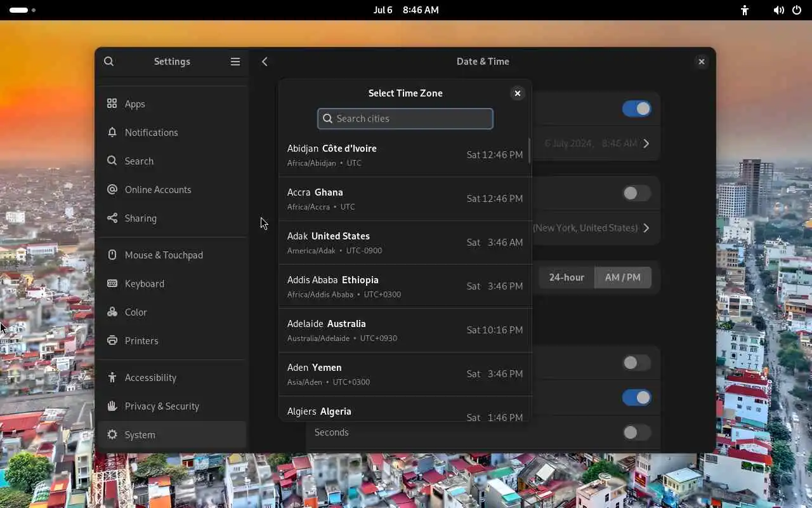The image size is (812, 508).
Task: Select Aden Yemen time zone
Action: [x=405, y=374]
